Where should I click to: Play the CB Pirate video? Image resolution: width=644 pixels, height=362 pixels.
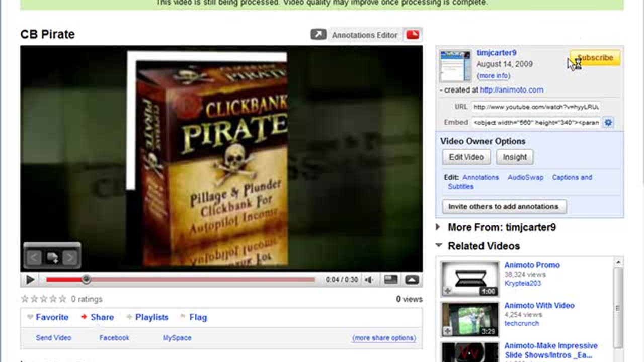tap(30, 280)
